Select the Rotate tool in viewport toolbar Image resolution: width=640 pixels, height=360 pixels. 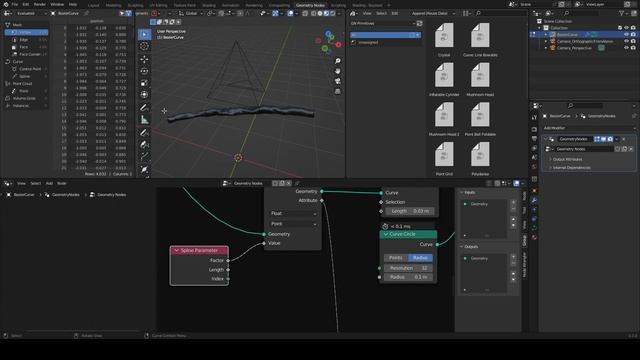[144, 71]
